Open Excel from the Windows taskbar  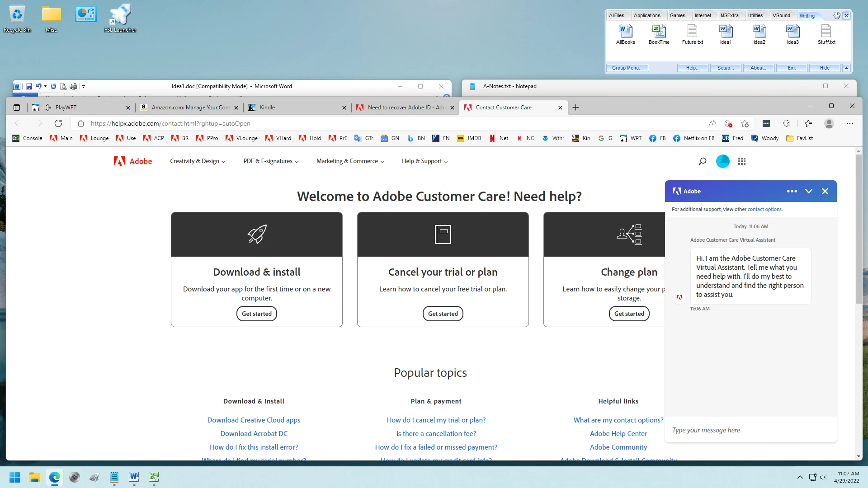(154, 477)
